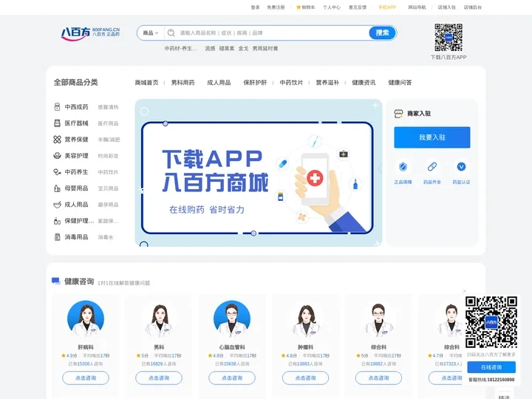
Task: Open the 商品 search type dropdown
Action: pos(151,33)
